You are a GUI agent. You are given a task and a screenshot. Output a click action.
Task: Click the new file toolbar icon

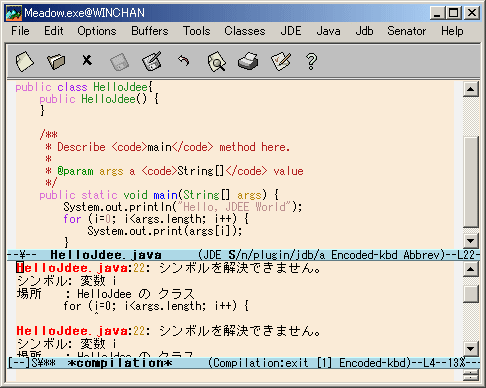coord(25,61)
